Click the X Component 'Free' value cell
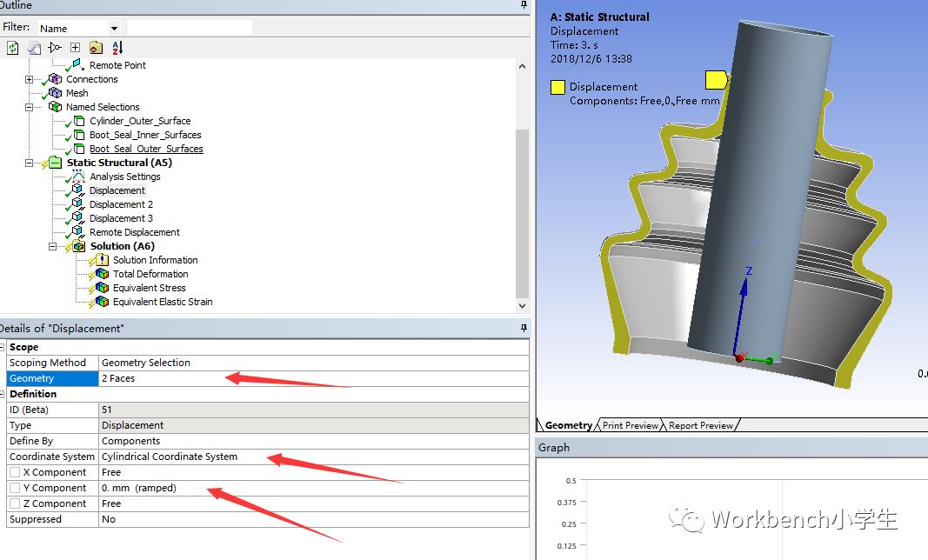 (314, 472)
